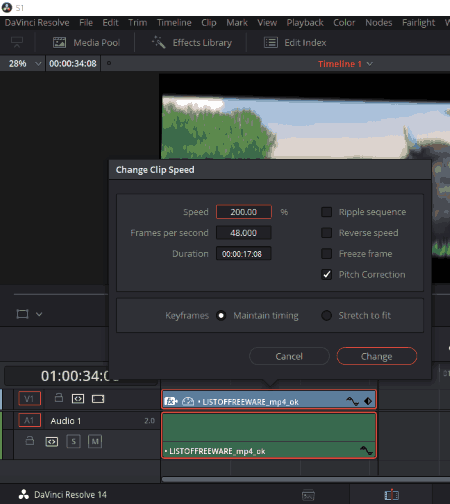Uncheck Pitch Correction checkbox

click(326, 275)
